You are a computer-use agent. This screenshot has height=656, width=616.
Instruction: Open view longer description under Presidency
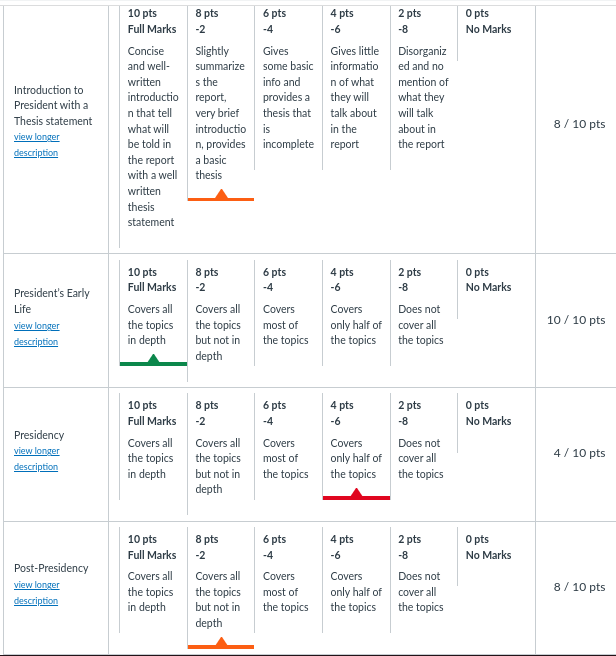(x=36, y=459)
